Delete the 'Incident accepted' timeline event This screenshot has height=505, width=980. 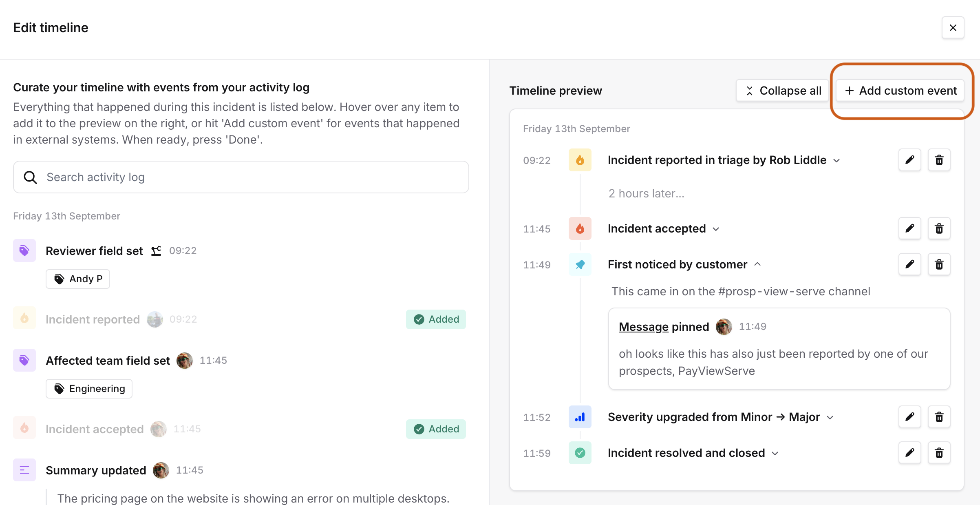tap(939, 228)
